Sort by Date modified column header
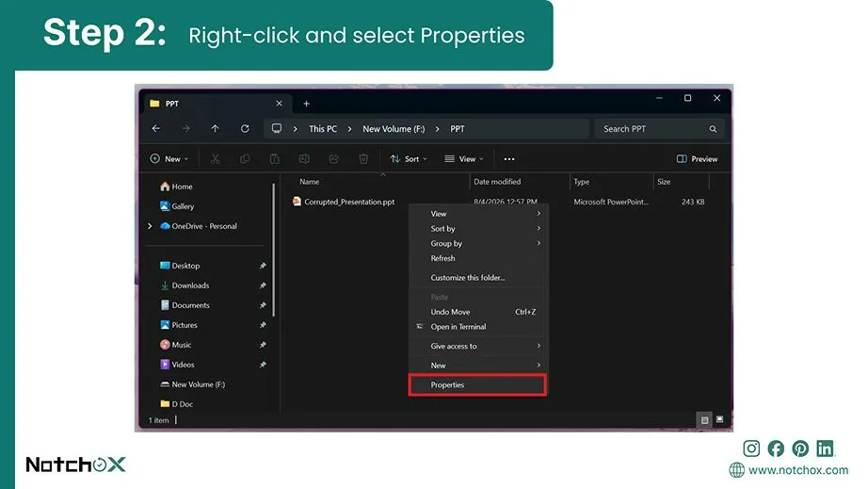The height and width of the screenshot is (489, 868). (x=497, y=182)
